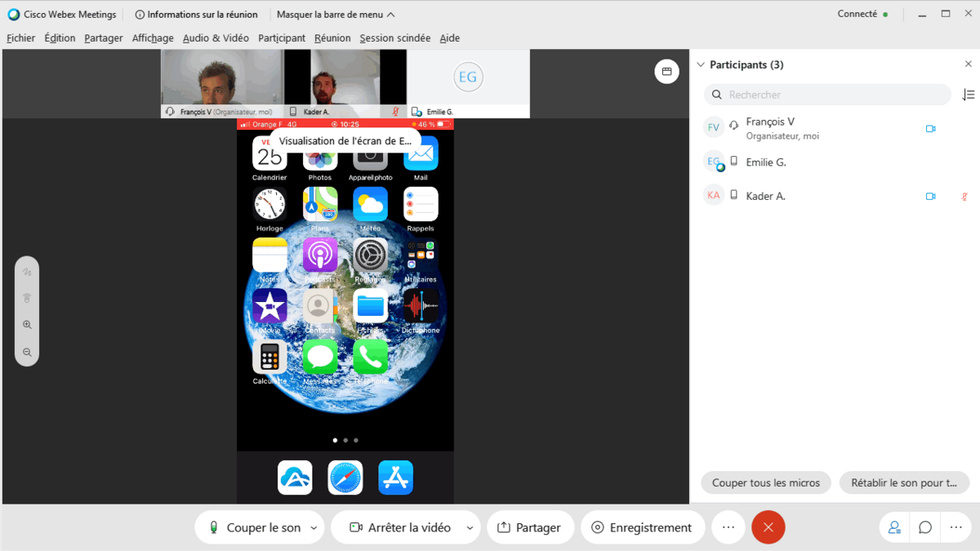
Task: Open the Réunion menu
Action: tap(332, 38)
